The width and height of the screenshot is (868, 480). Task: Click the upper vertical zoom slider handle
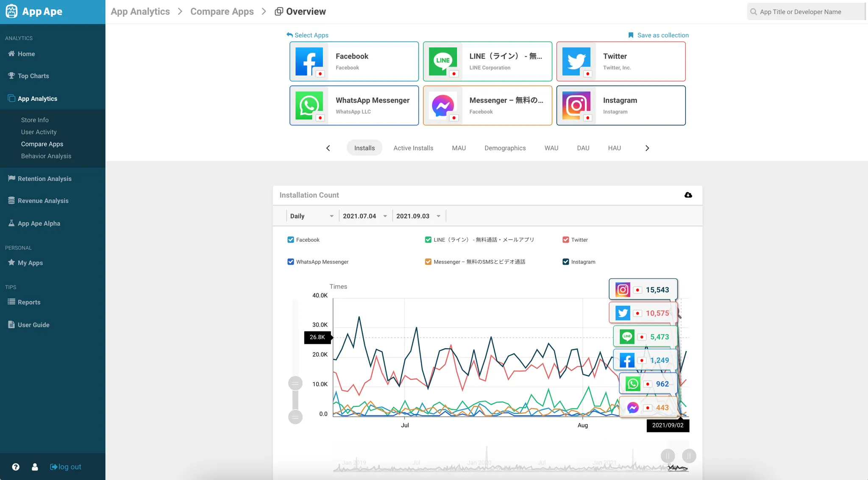[295, 383]
